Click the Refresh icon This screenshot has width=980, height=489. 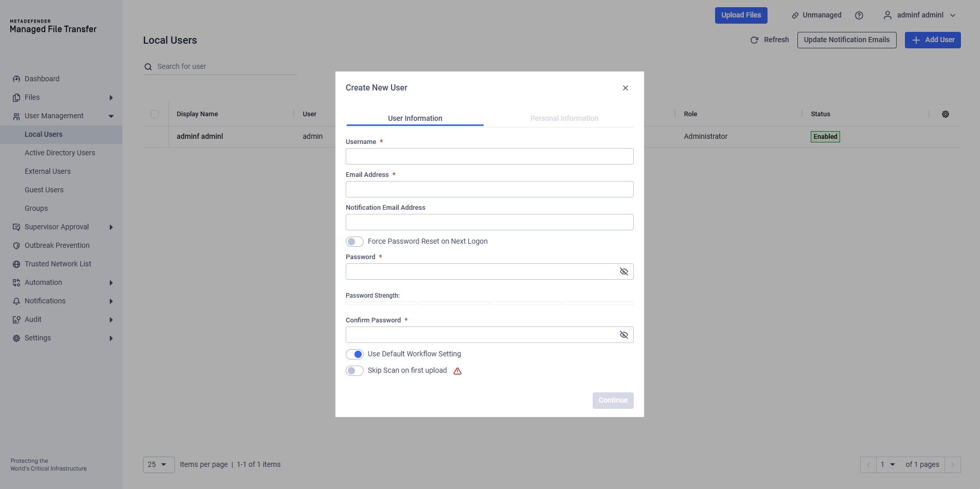point(754,40)
